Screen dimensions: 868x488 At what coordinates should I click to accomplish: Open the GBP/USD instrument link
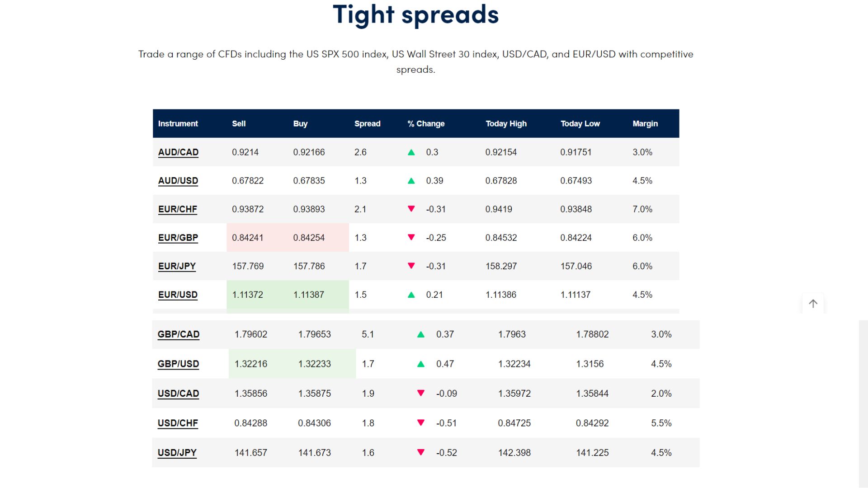178,364
